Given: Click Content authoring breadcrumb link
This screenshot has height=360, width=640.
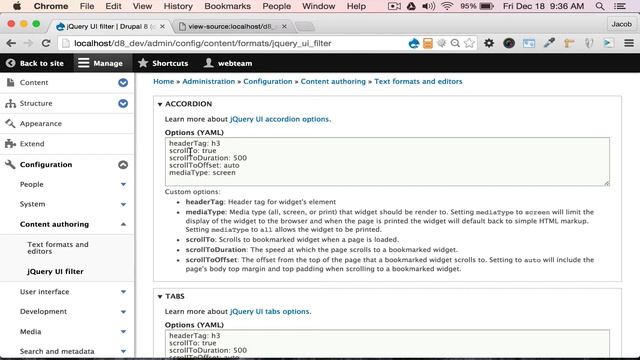Looking at the screenshot, I should click(333, 81).
